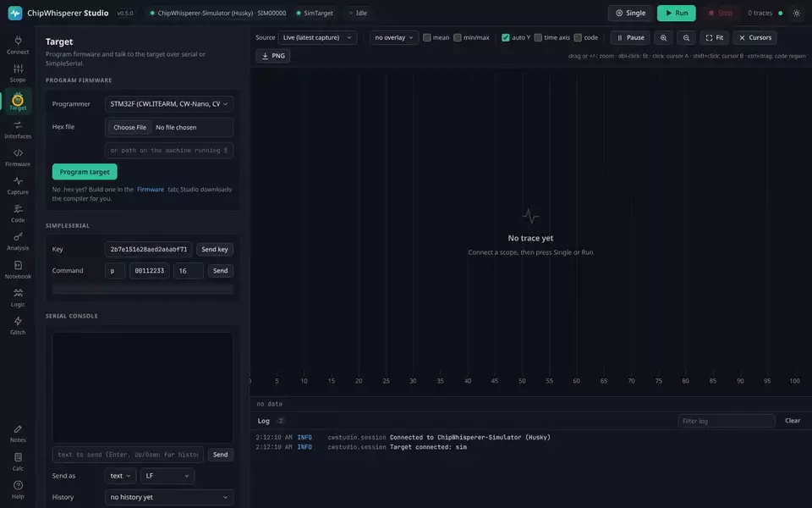Open the Programmer STM32F dropdown
Image resolution: width=812 pixels, height=508 pixels.
(x=169, y=103)
